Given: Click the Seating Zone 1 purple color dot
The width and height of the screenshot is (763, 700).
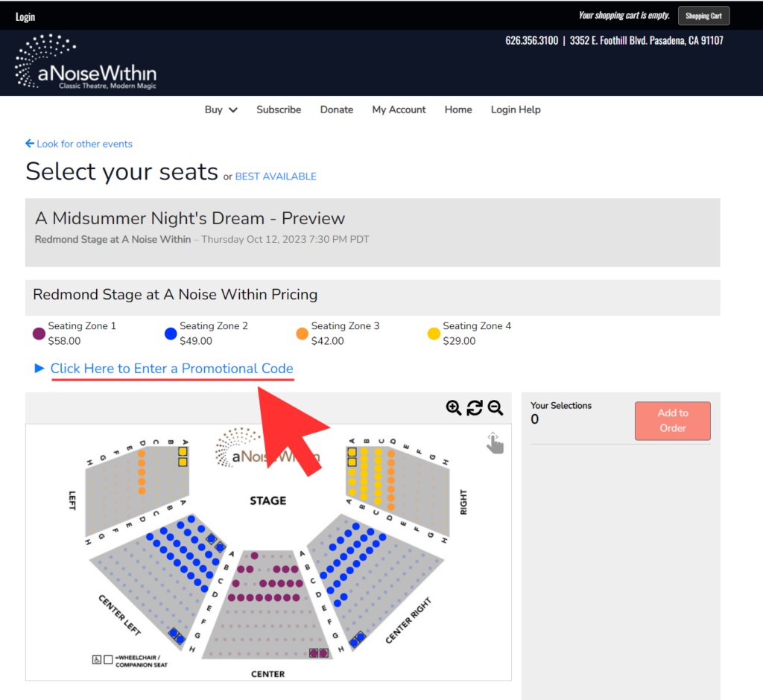Looking at the screenshot, I should [x=38, y=333].
